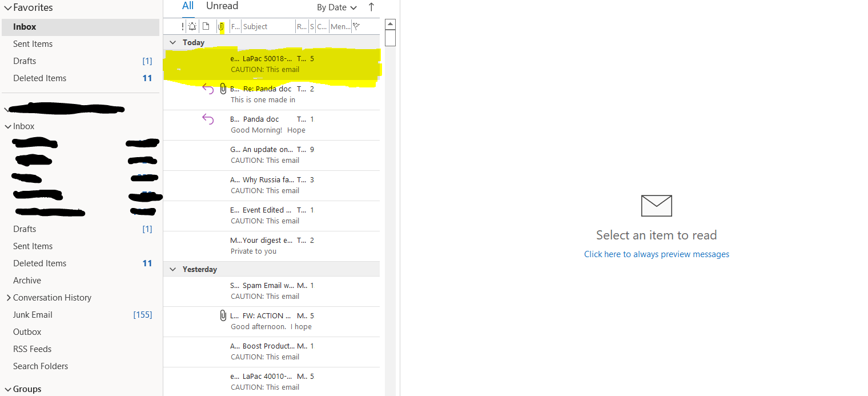Viewport: 868px width, 396px height.
Task: Select the An update on email
Action: pyautogui.click(x=272, y=155)
